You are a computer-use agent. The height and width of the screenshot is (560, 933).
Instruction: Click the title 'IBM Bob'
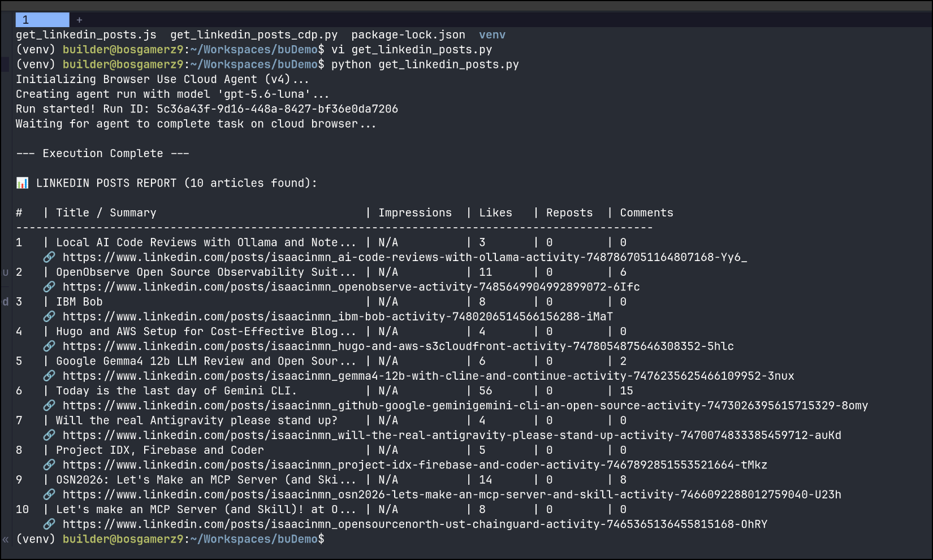pos(79,302)
